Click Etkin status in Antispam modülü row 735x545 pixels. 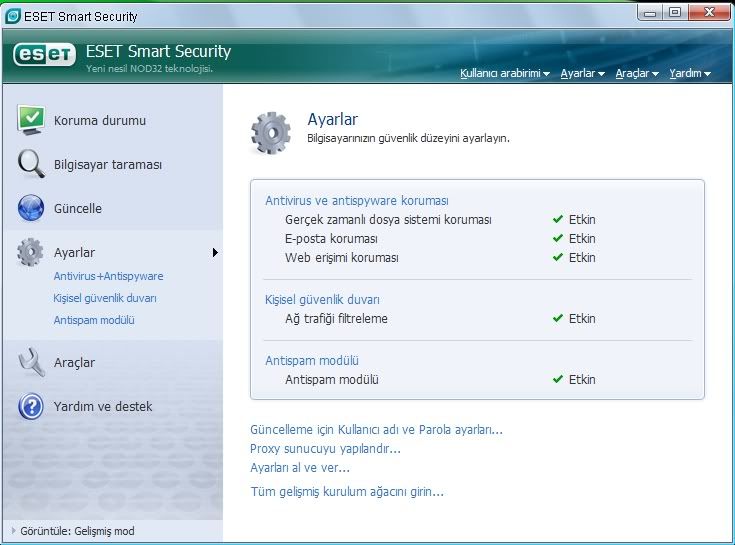582,380
